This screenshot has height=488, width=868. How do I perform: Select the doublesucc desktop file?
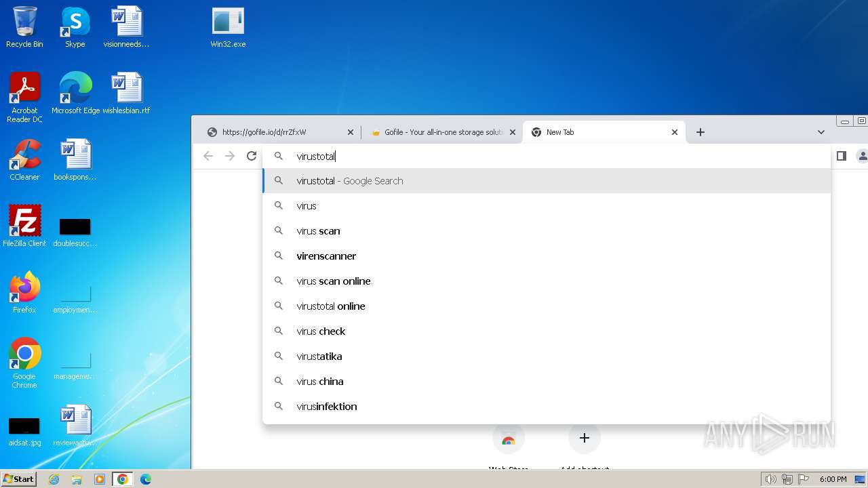(75, 232)
